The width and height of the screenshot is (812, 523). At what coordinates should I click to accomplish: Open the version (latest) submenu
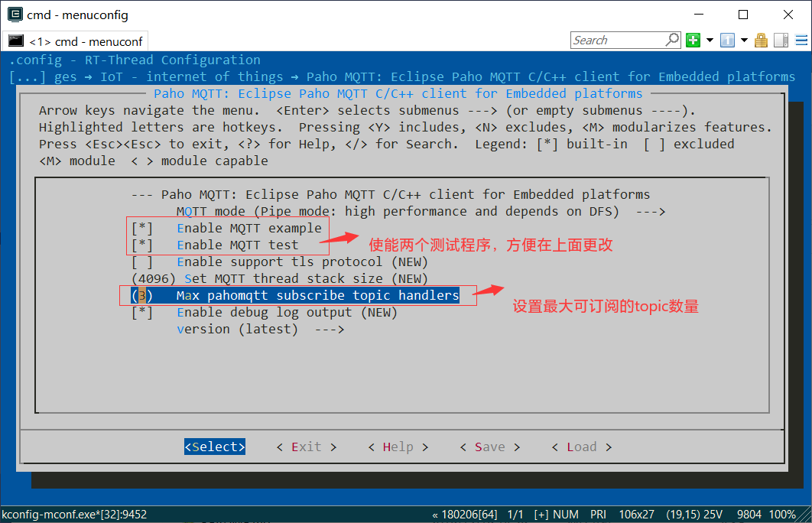click(261, 330)
